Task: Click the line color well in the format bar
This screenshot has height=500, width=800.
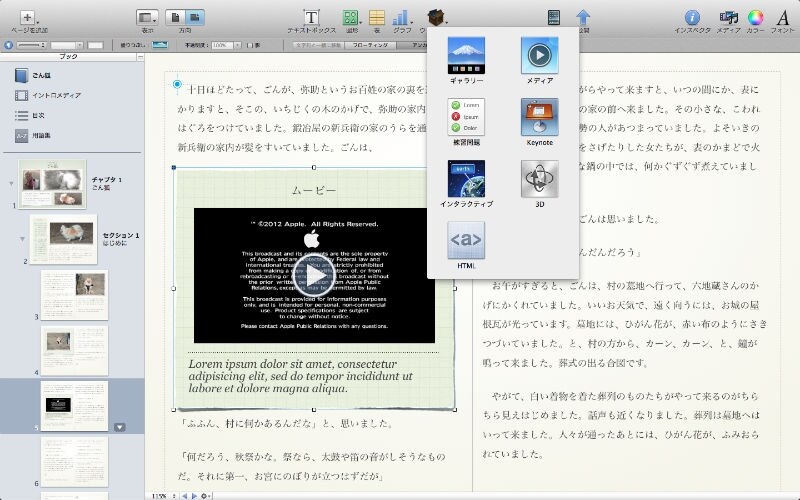Action: (95, 45)
